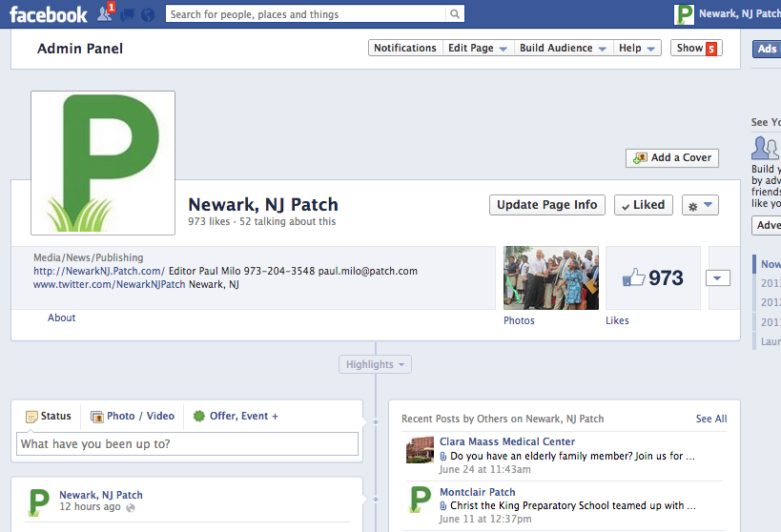The width and height of the screenshot is (781, 532).
Task: Select the Status note icon
Action: pyautogui.click(x=31, y=417)
